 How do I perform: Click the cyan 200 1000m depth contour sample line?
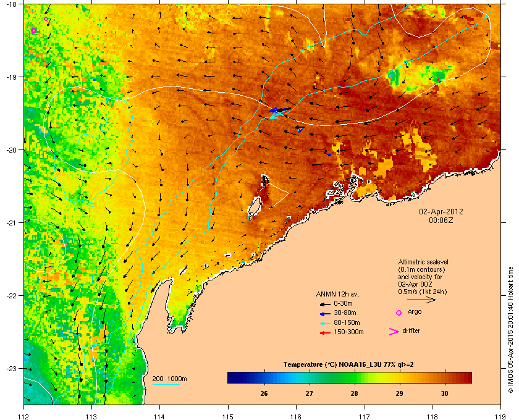pyautogui.click(x=166, y=385)
